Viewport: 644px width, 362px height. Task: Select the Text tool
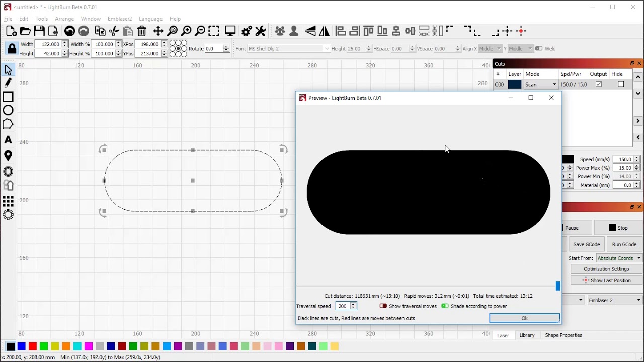click(8, 140)
